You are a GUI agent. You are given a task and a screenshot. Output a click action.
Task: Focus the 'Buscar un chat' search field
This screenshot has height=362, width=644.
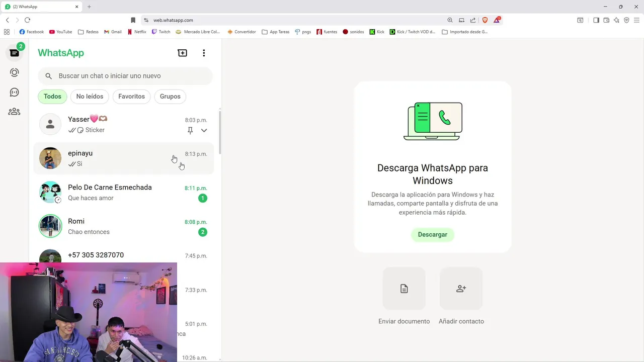tap(125, 76)
